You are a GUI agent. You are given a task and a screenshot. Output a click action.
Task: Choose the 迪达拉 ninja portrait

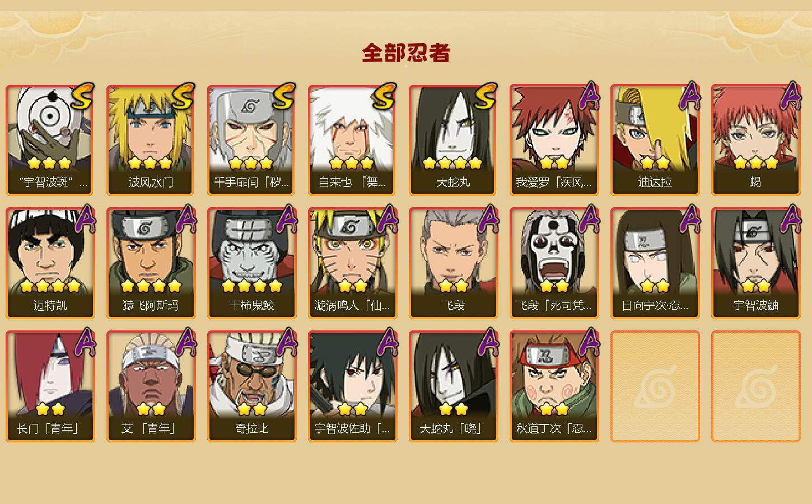(655, 140)
